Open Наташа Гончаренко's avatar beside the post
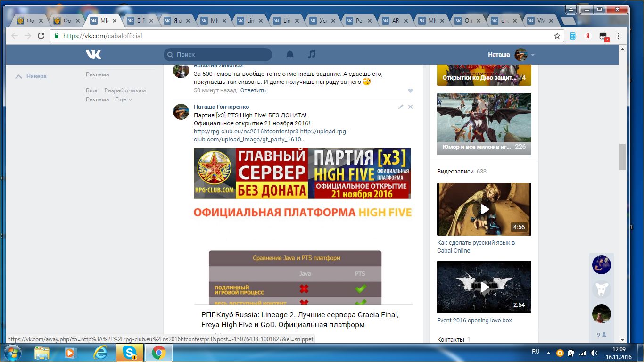 [x=181, y=112]
